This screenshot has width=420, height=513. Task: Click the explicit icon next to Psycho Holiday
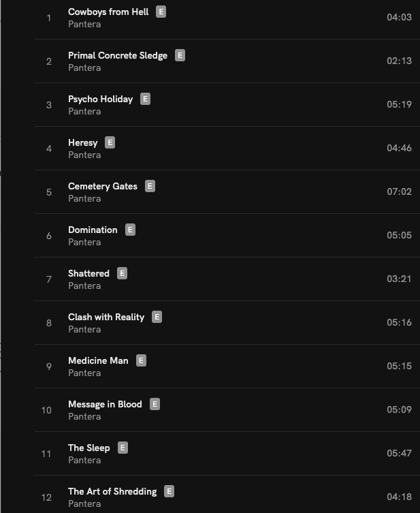pos(145,99)
